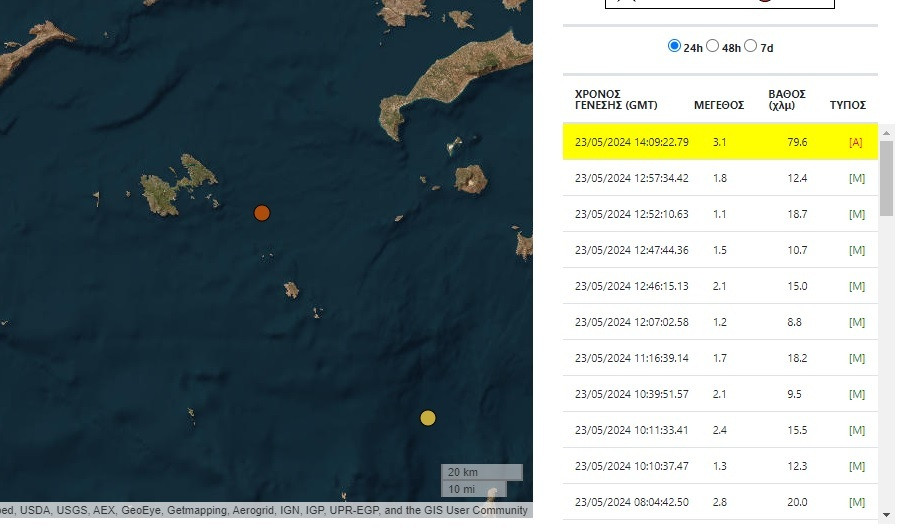Click magnitude 3.1 in the highlighted row
Viewport: 900px width, 529px height.
pos(719,142)
